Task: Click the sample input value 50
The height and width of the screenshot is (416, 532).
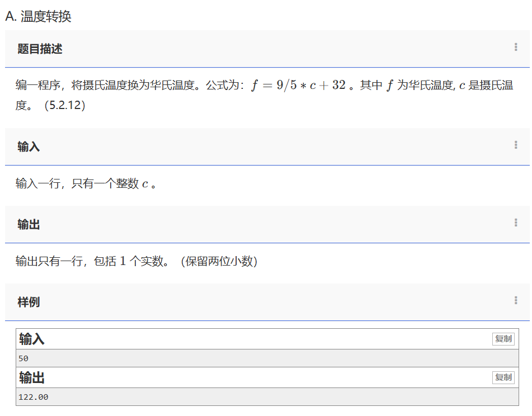Action: 23,358
